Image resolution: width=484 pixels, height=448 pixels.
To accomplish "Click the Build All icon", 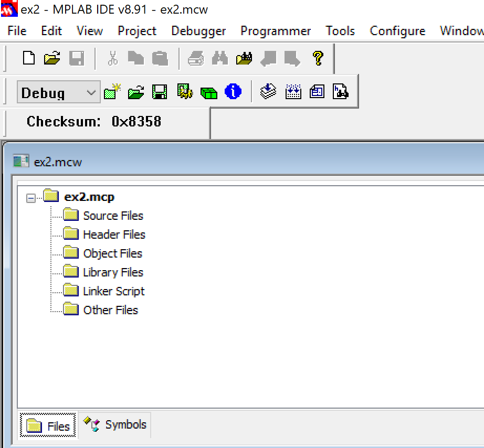I will click(x=293, y=92).
